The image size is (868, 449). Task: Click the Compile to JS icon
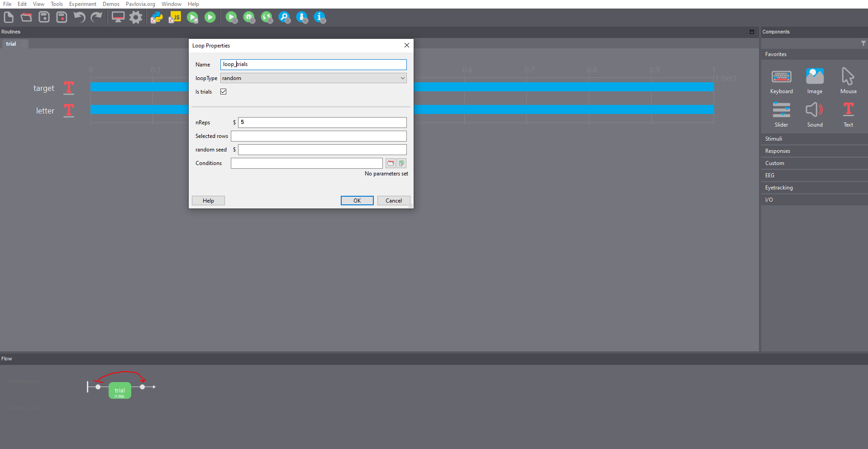[x=175, y=18]
